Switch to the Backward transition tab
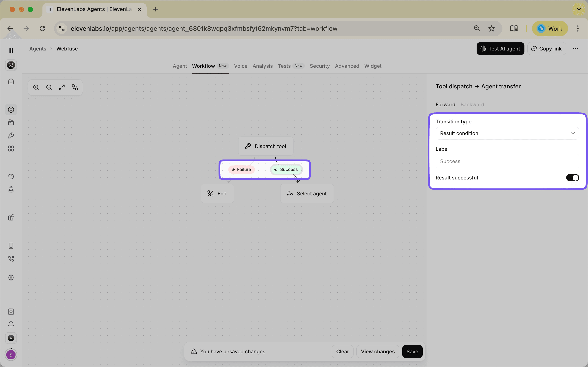This screenshot has width=588, height=367. (x=472, y=104)
